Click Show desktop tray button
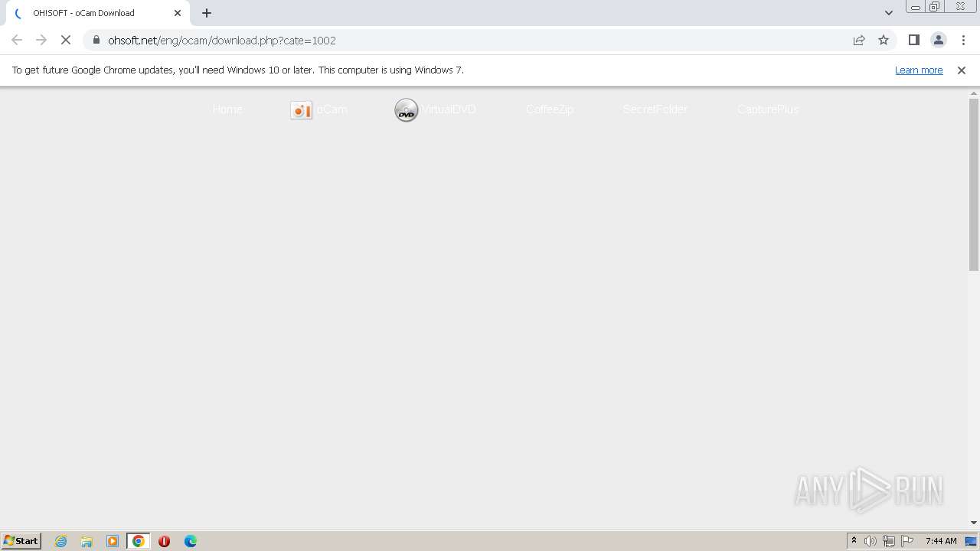The height and width of the screenshot is (551, 980). coord(972,541)
